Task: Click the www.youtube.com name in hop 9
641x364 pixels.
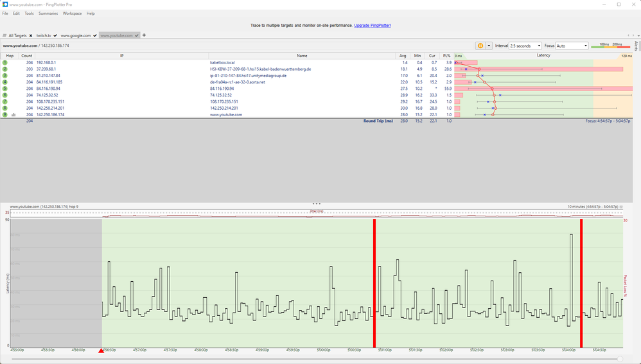Action: coord(226,115)
